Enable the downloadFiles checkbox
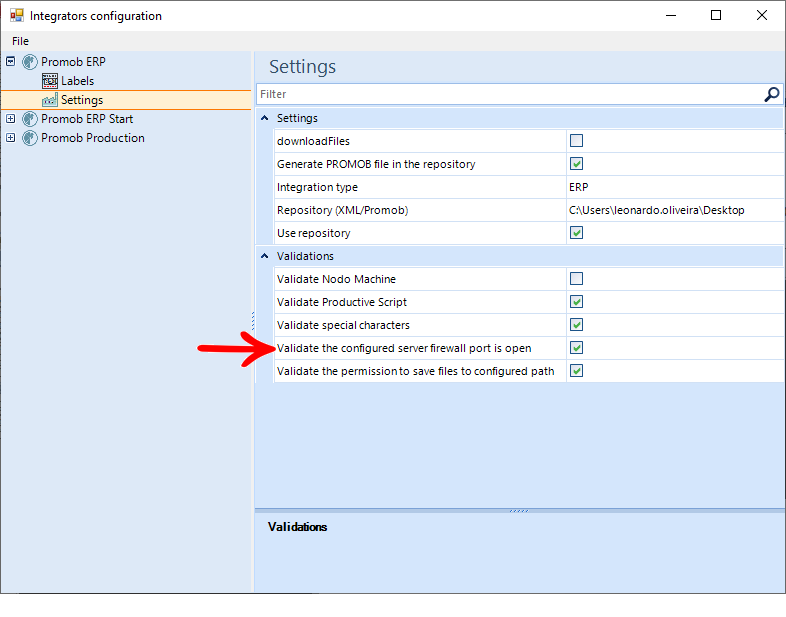 576,140
